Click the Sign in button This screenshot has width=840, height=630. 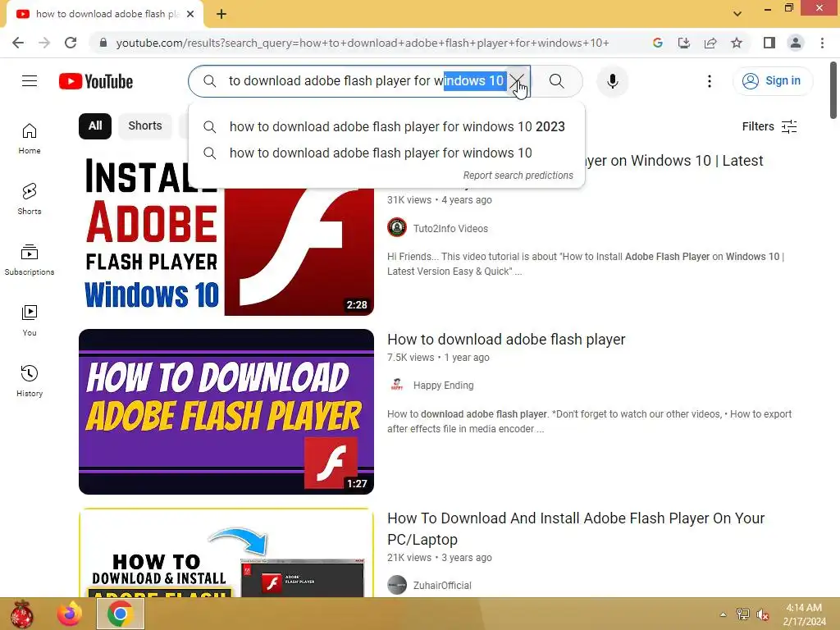pos(772,81)
